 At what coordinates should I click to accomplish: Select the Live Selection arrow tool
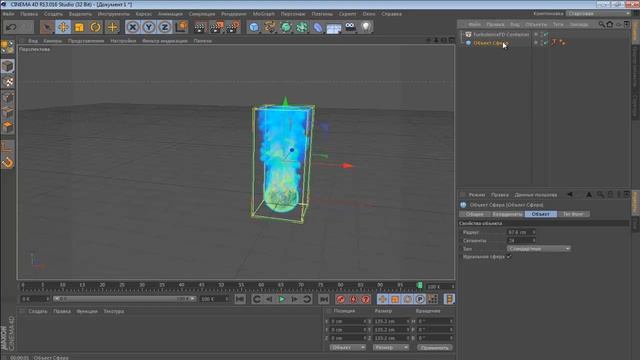(x=47, y=27)
